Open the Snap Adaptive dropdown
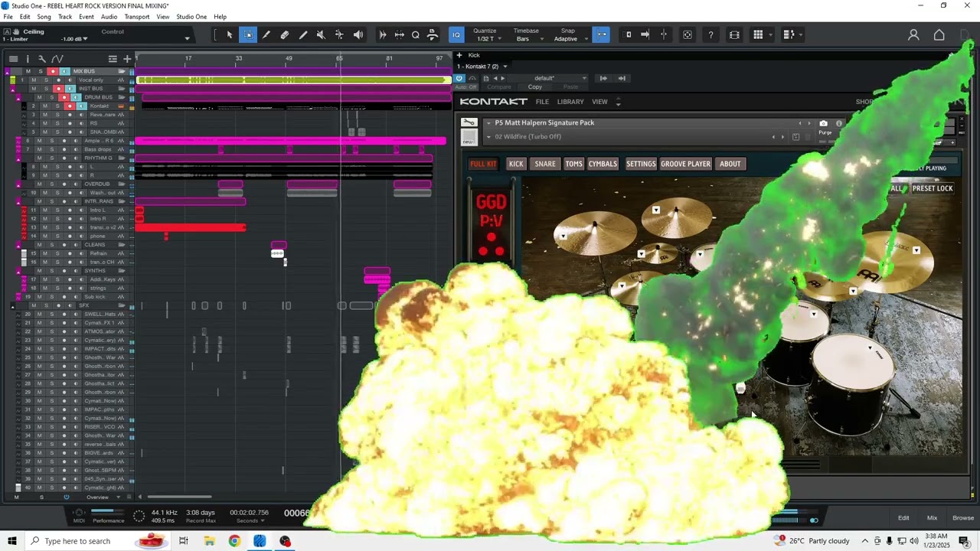The width and height of the screenshot is (980, 551). pyautogui.click(x=570, y=39)
